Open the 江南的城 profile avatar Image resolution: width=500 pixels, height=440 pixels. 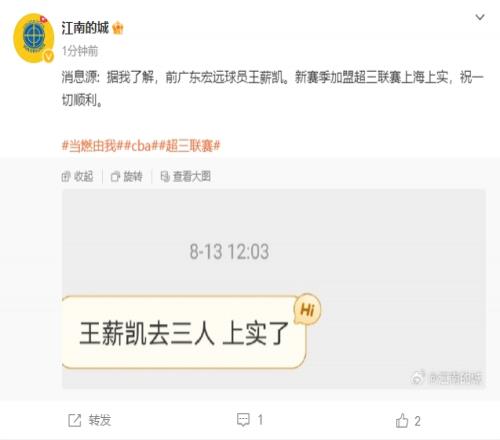click(34, 38)
